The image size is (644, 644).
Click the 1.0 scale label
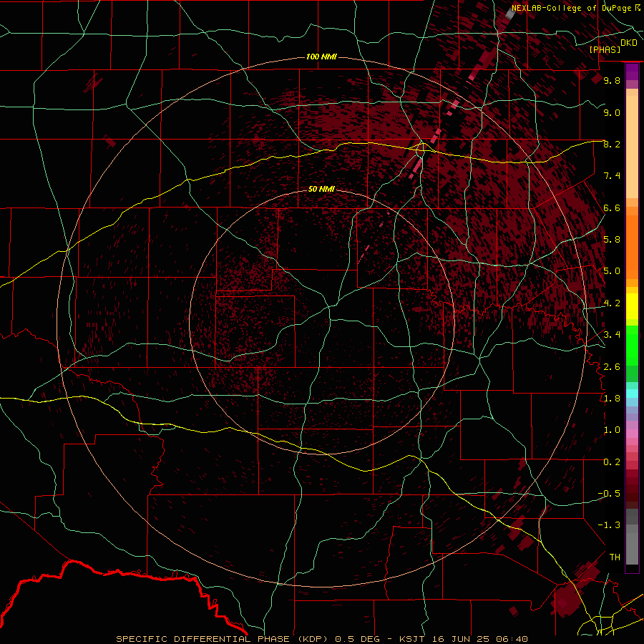(612, 430)
